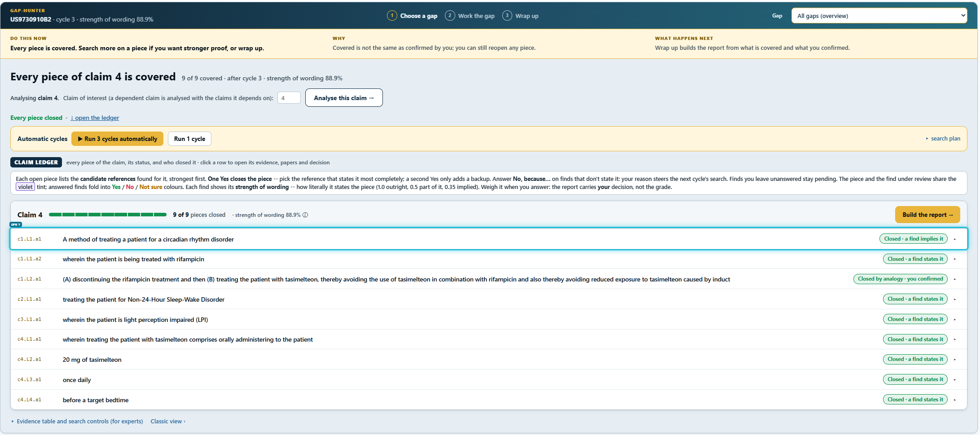This screenshot has height=435, width=980.
Task: Open row 'once daily'
Action: pyautogui.click(x=489, y=380)
